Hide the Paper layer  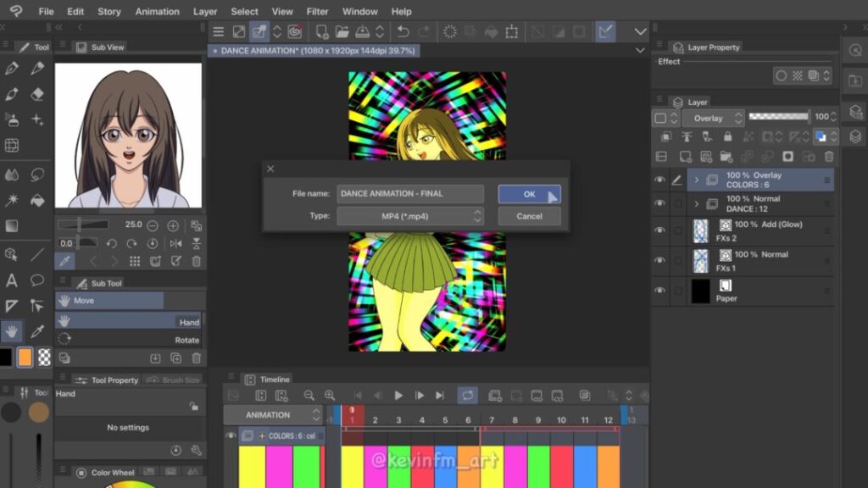pyautogui.click(x=659, y=291)
